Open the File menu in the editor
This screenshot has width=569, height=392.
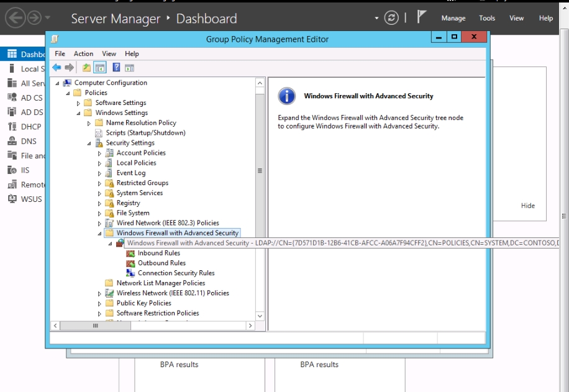pos(60,53)
